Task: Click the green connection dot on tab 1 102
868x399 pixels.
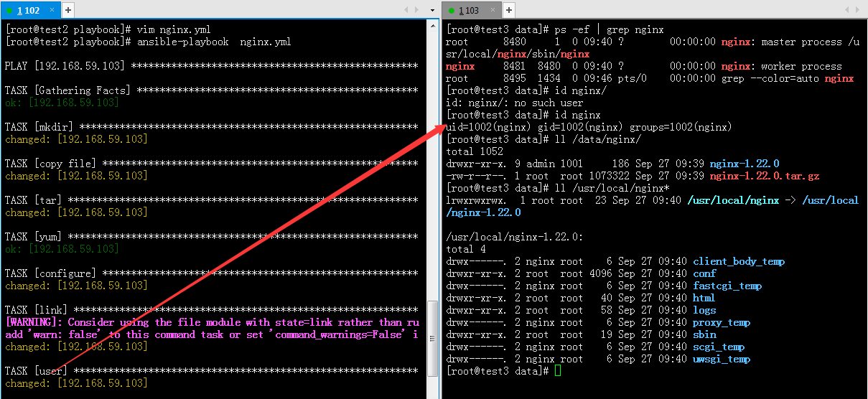Action: point(9,11)
